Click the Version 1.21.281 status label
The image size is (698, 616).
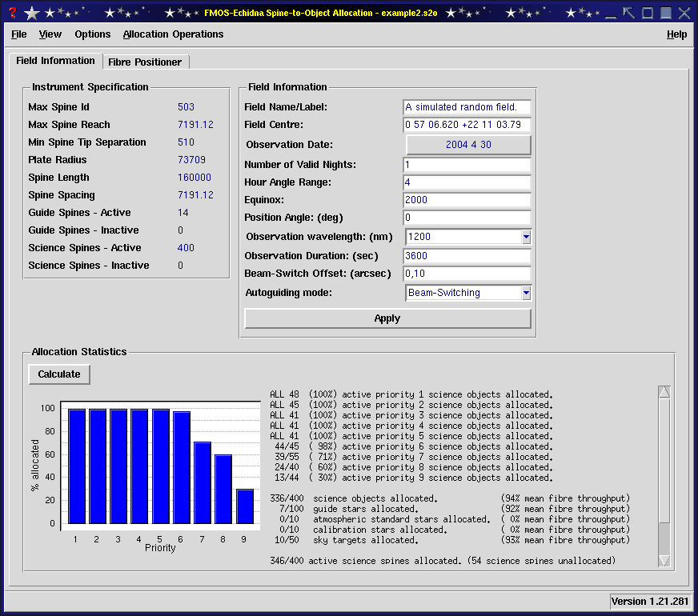pos(649,602)
